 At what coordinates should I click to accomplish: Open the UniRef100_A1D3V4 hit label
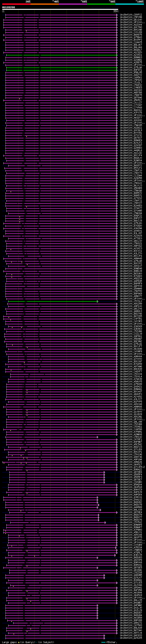point(131,25)
